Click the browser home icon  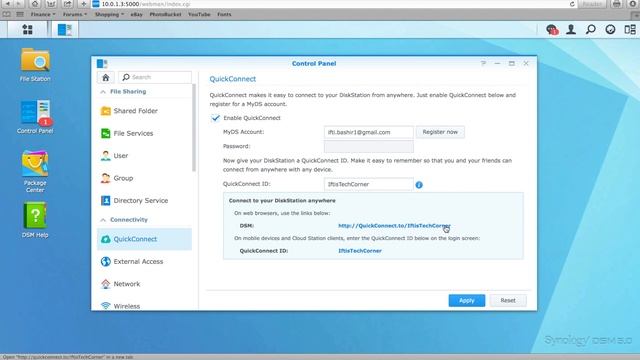click(x=35, y=4)
